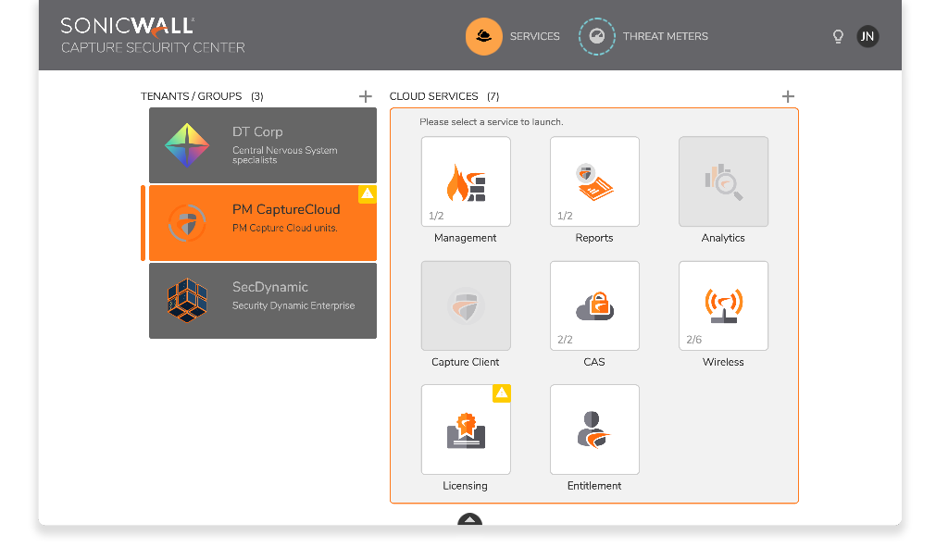Viewport: 936px width, 560px height.
Task: Click 'Please select a service to launch.' text
Action: pyautogui.click(x=492, y=122)
